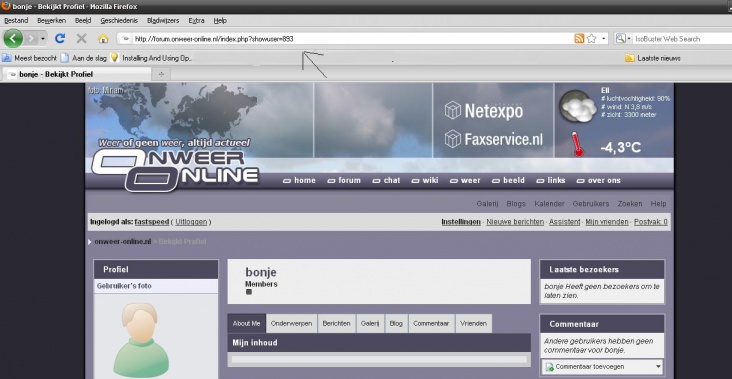Click the orange RSS feed icon
The width and height of the screenshot is (732, 379).
point(579,39)
